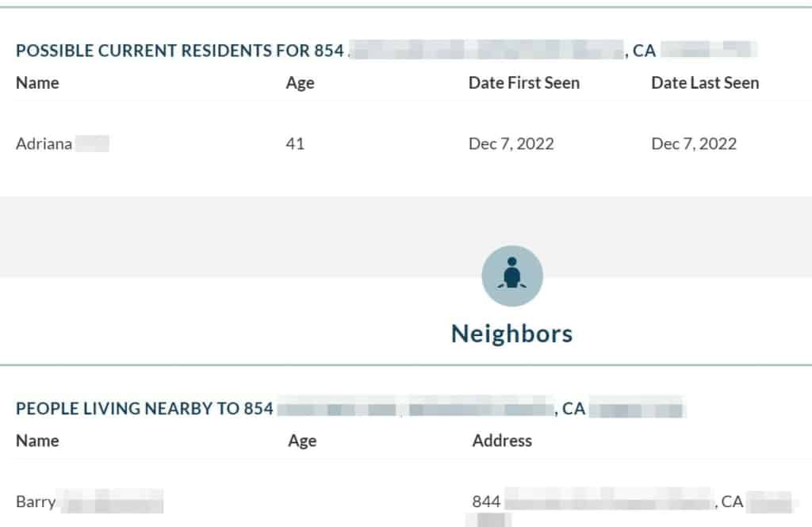The image size is (812, 527).
Task: Click Name header in residents table
Action: point(37,83)
